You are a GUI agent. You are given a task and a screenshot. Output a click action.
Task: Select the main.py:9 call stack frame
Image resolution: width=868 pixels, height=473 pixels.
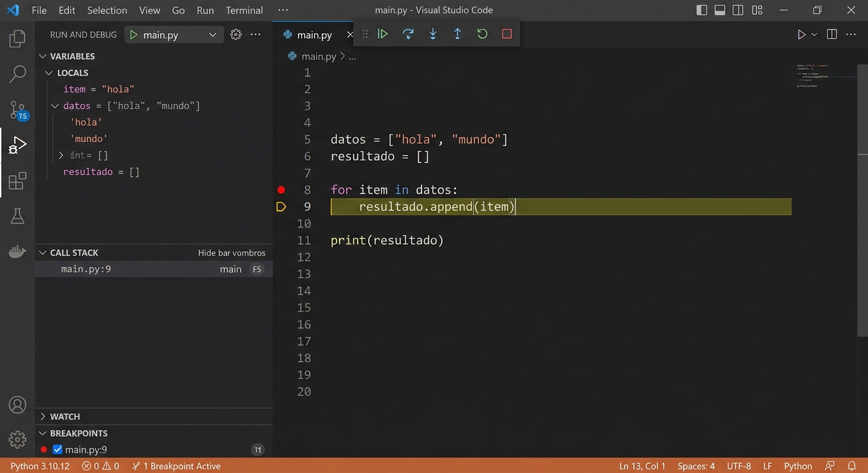tap(154, 269)
